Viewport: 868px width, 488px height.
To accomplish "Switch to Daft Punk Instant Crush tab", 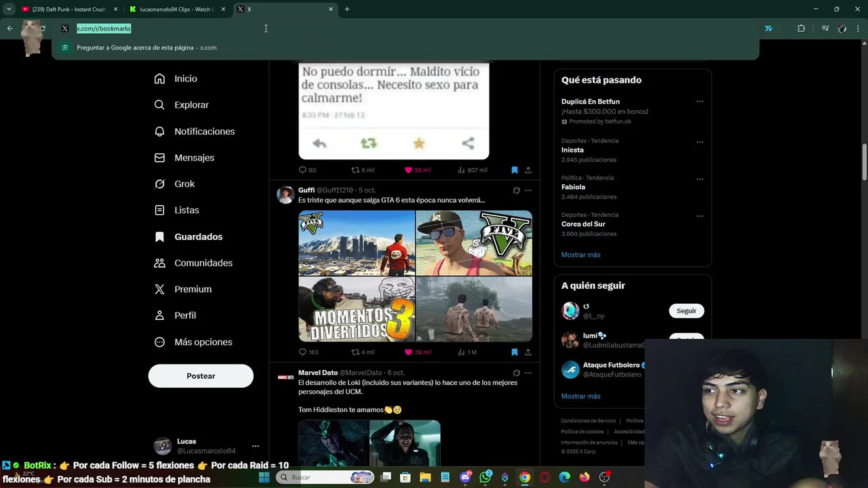I will [68, 9].
